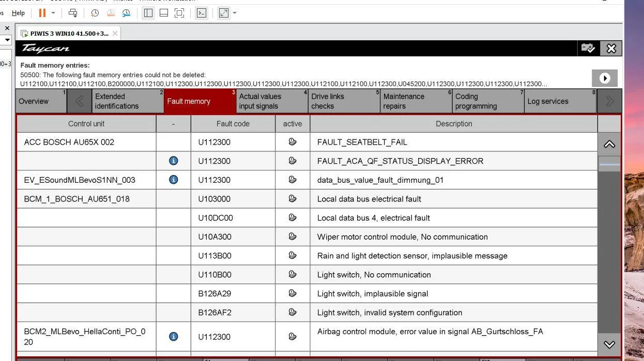Click active status icon for FAULT_SEATBELT_FAIL
This screenshot has height=361, width=644.
293,142
